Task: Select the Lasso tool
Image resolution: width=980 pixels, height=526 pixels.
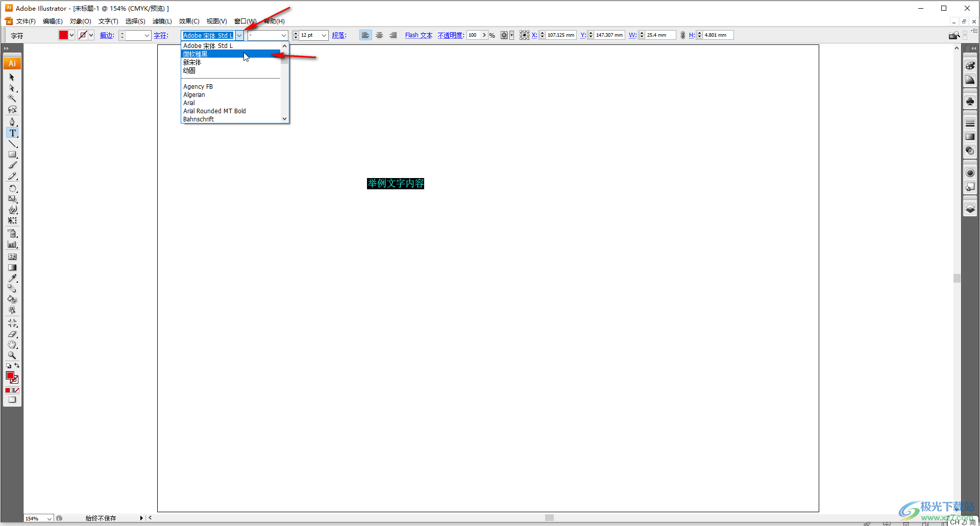Action: (x=12, y=110)
